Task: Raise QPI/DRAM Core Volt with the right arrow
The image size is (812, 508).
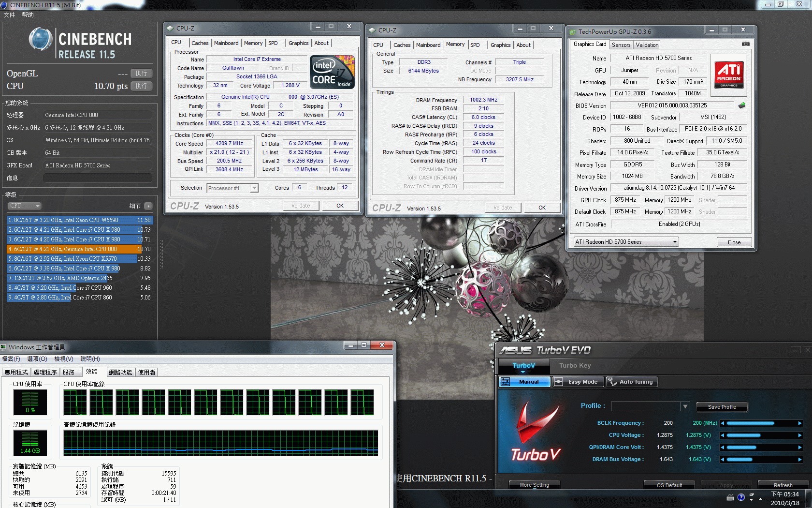Action: point(800,448)
